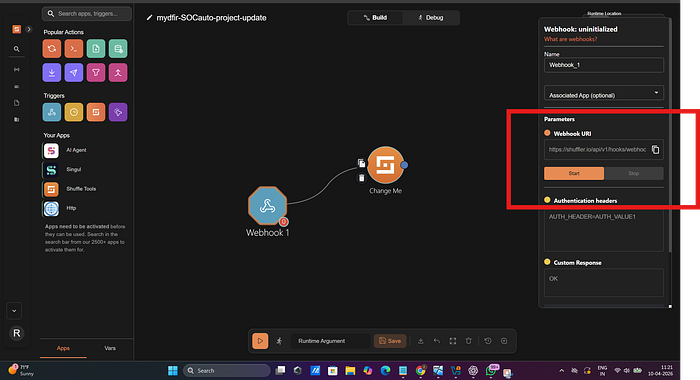The image size is (700, 380).
Task: Open the Windows Start menu
Action: point(173,371)
